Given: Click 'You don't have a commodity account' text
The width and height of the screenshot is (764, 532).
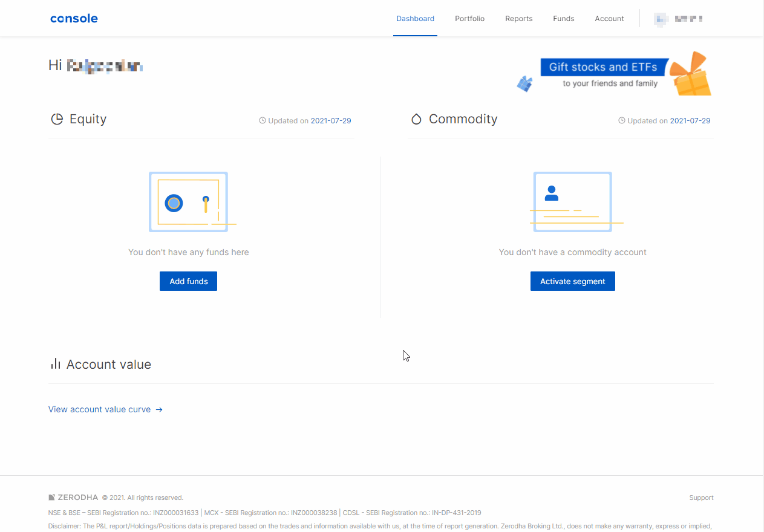Looking at the screenshot, I should tap(573, 252).
